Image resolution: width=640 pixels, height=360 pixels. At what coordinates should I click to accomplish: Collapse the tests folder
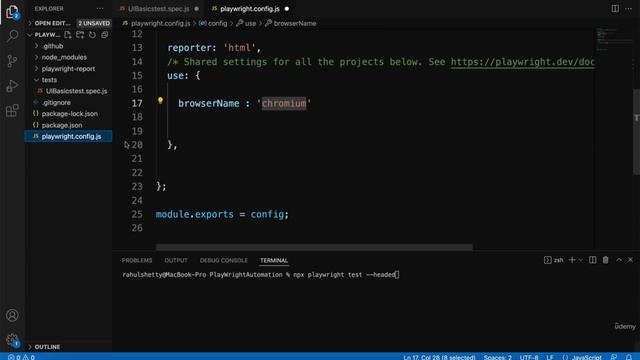pos(49,80)
